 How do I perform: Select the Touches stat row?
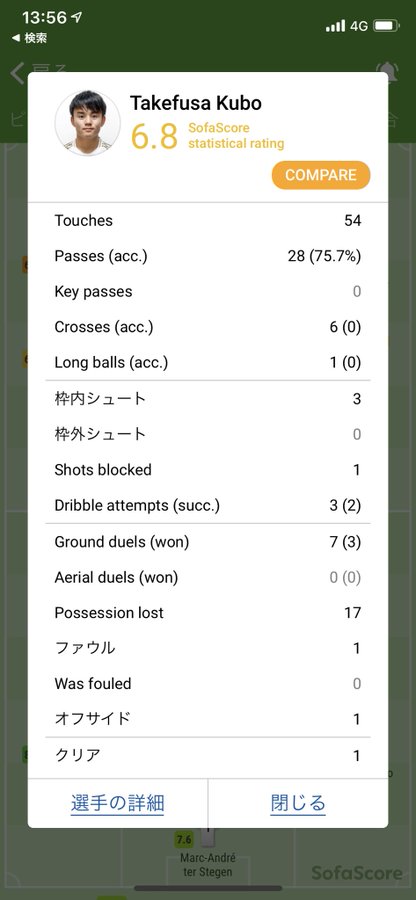coord(208,220)
